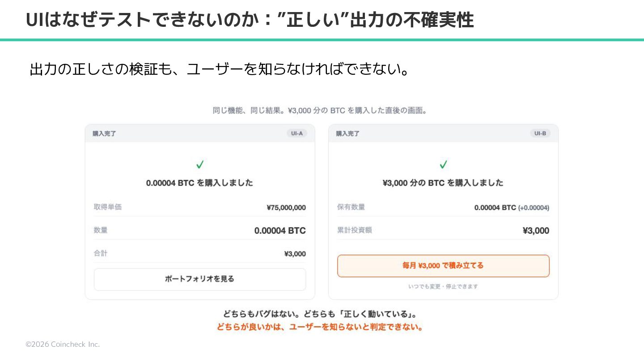The width and height of the screenshot is (644, 362).
Task: Click the slide title UIはなぜテストできないのか
Action: [x=146, y=20]
